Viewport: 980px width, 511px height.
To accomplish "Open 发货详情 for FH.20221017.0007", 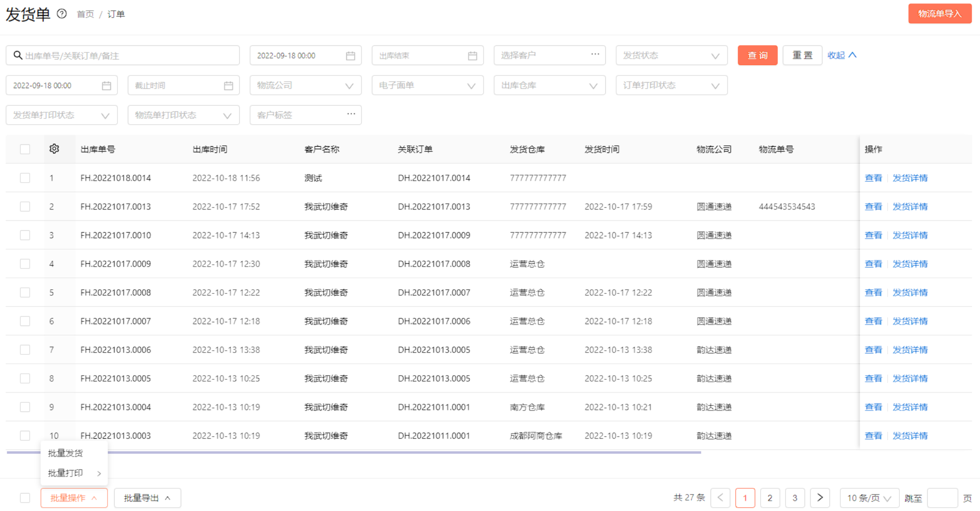I will click(x=910, y=321).
